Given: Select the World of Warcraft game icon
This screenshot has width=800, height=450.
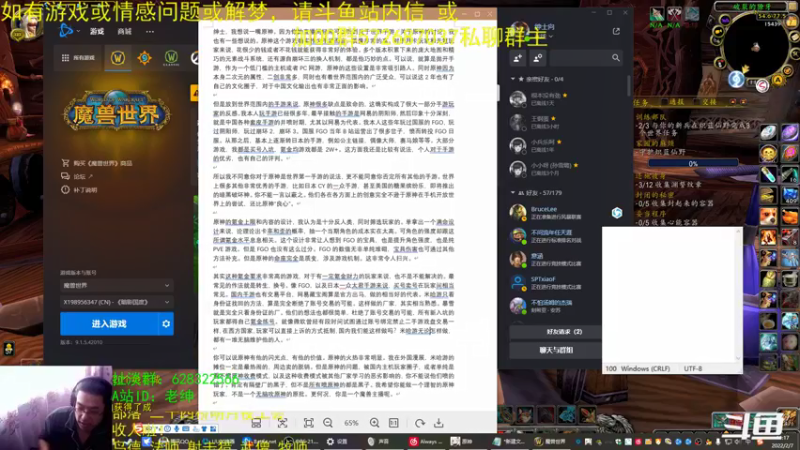Looking at the screenshot, I should coord(118,58).
